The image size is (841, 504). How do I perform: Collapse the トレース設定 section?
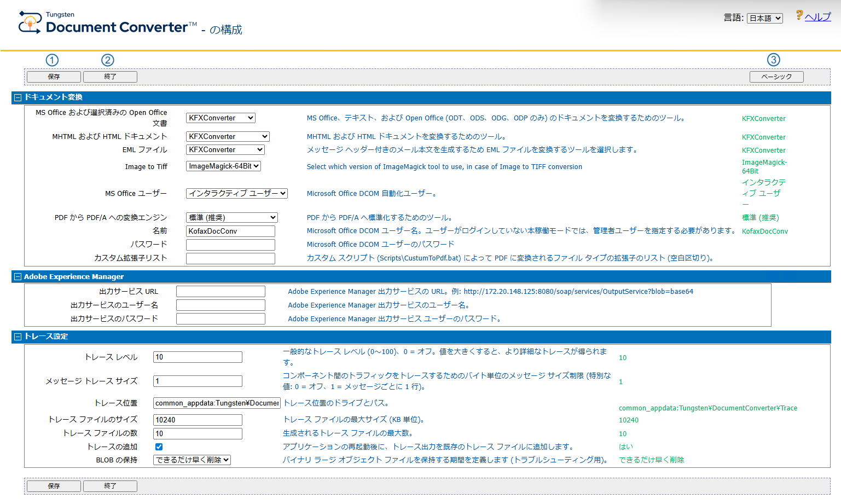pos(18,337)
